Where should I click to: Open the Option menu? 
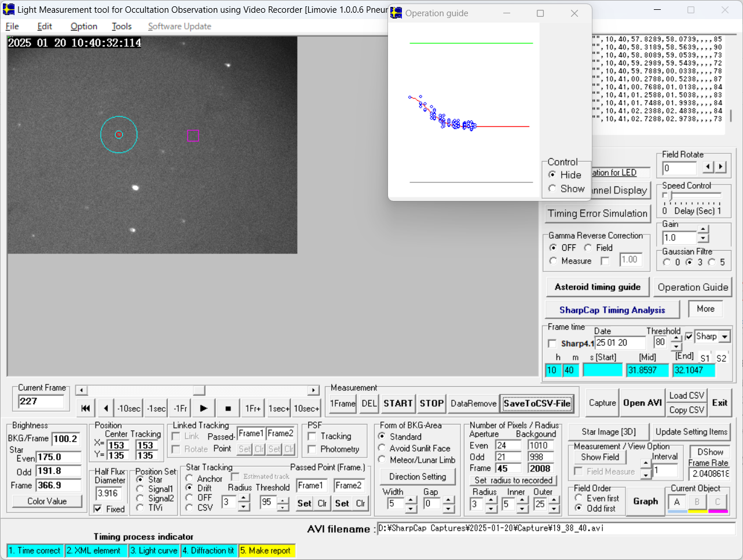pyautogui.click(x=83, y=26)
